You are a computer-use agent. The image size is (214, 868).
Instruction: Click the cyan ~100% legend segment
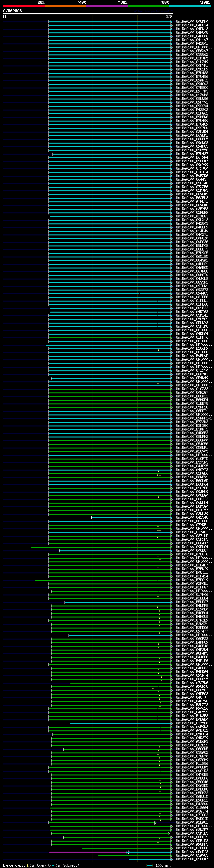point(190,6)
